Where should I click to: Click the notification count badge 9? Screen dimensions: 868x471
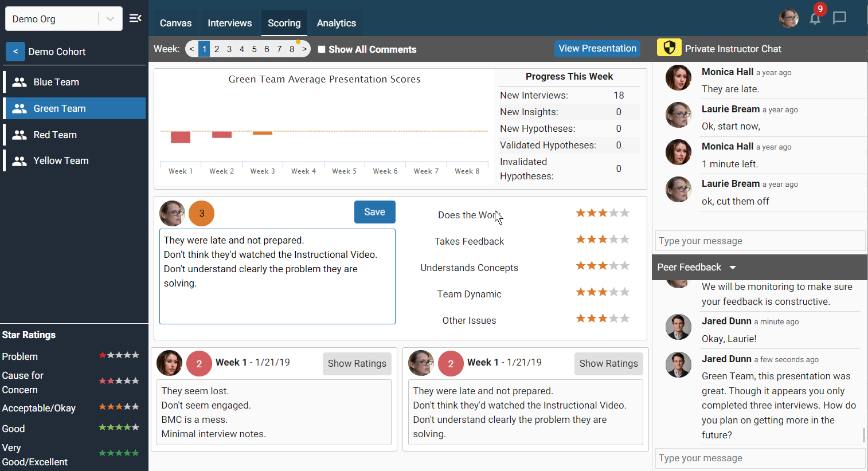(820, 9)
